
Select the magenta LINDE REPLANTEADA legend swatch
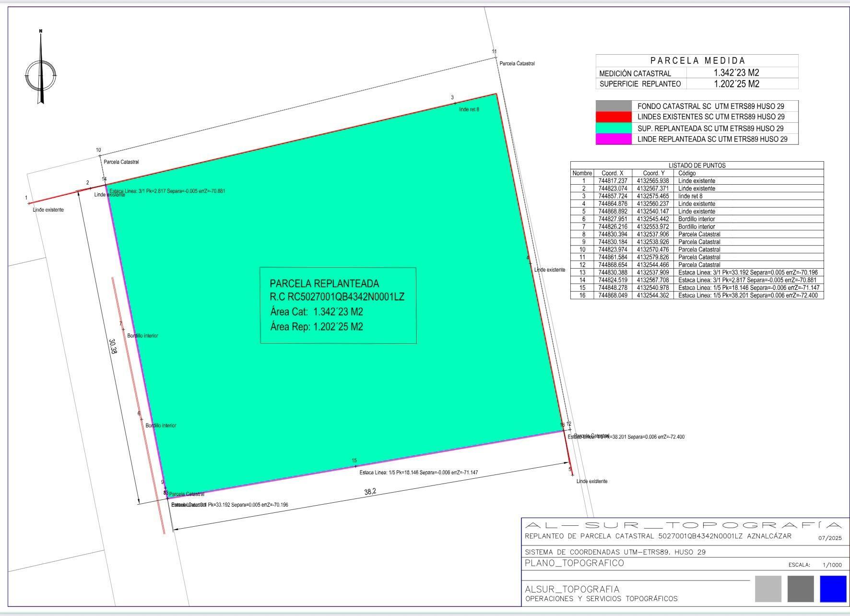pos(614,139)
